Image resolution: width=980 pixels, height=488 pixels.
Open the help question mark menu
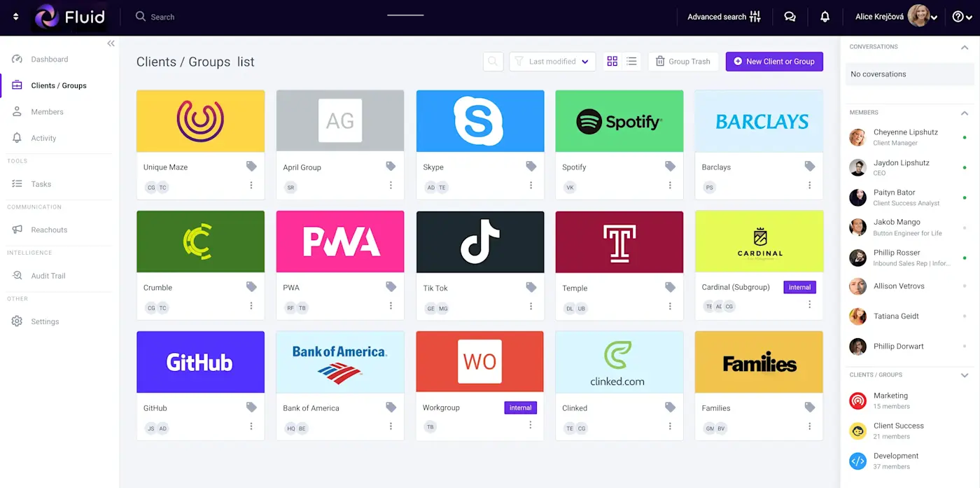point(962,17)
